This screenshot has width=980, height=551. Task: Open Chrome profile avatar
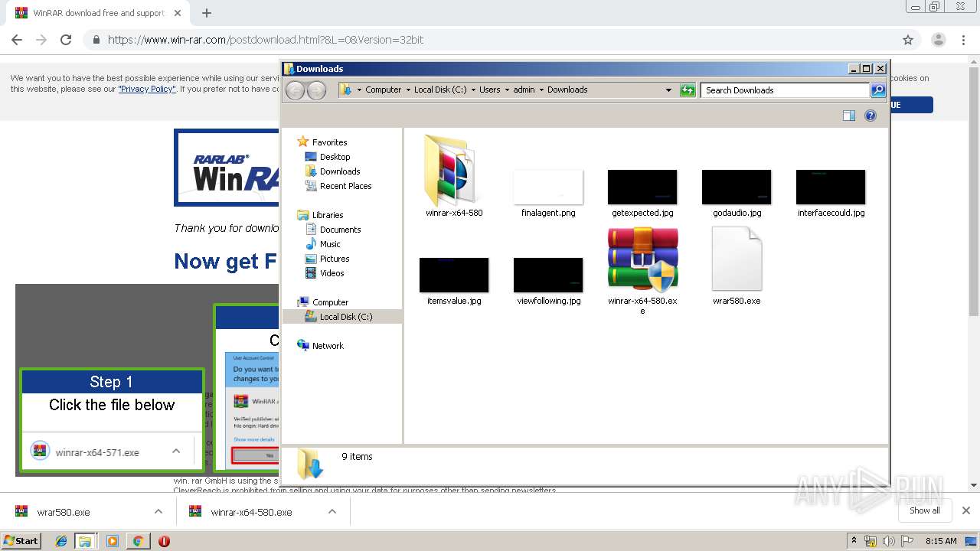(x=938, y=40)
